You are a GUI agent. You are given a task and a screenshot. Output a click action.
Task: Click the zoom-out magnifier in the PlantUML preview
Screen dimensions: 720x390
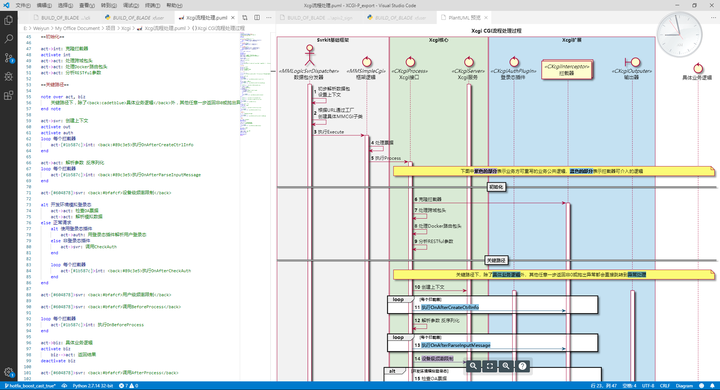(473, 366)
